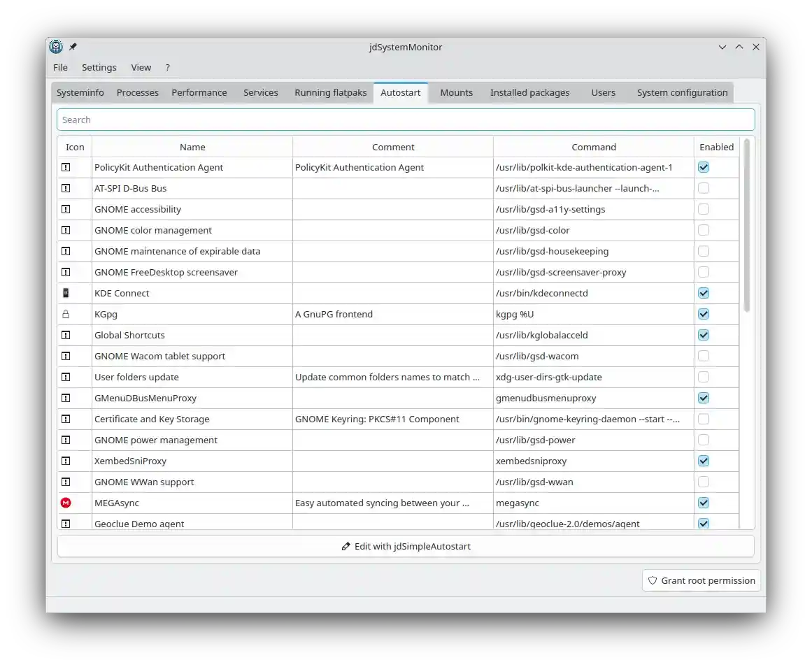Switch to the Performance tab
The width and height of the screenshot is (812, 667).
tap(199, 93)
